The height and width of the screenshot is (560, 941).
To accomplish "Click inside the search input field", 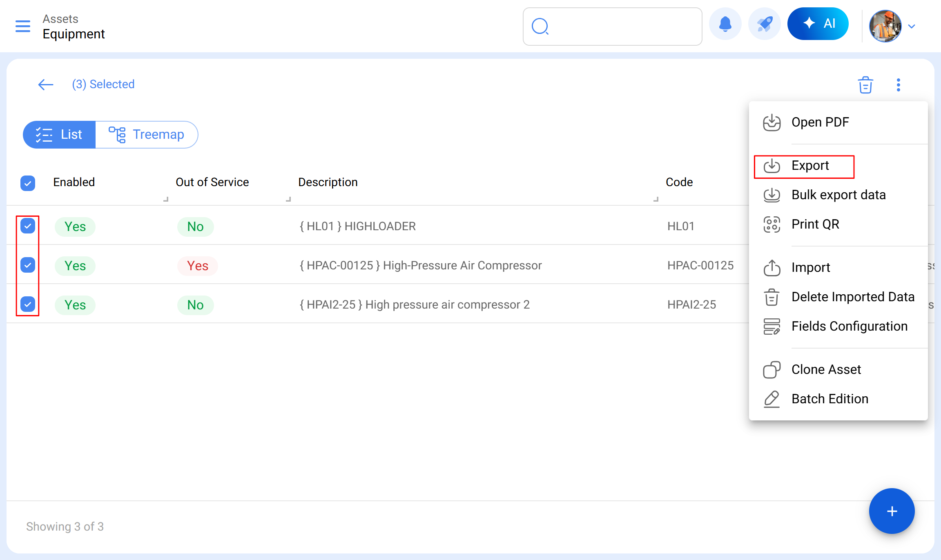I will [621, 27].
